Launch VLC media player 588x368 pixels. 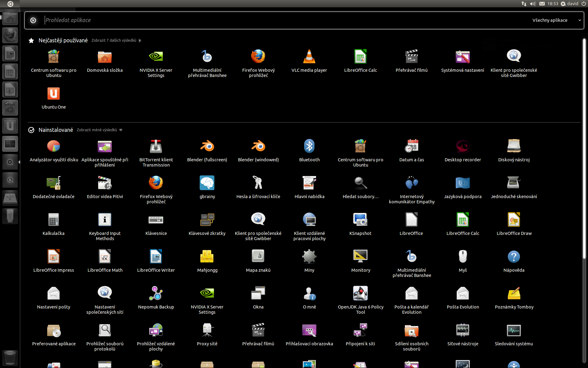click(309, 60)
